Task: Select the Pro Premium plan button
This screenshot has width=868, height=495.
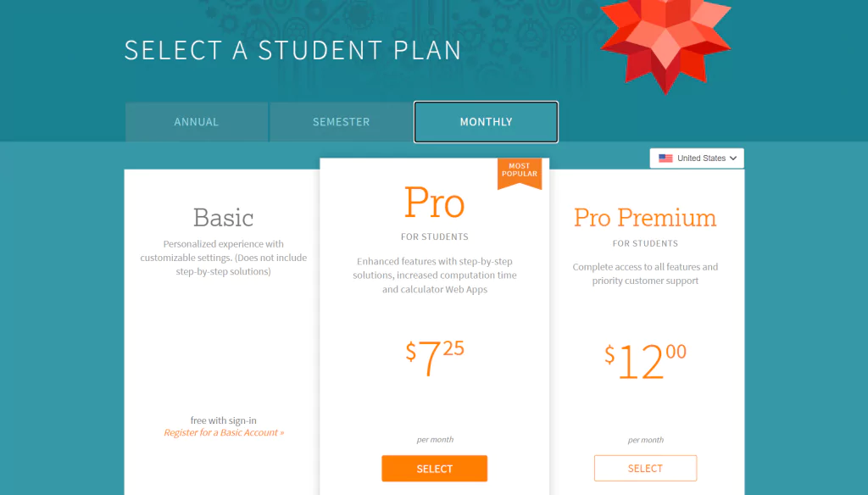Action: [645, 469]
